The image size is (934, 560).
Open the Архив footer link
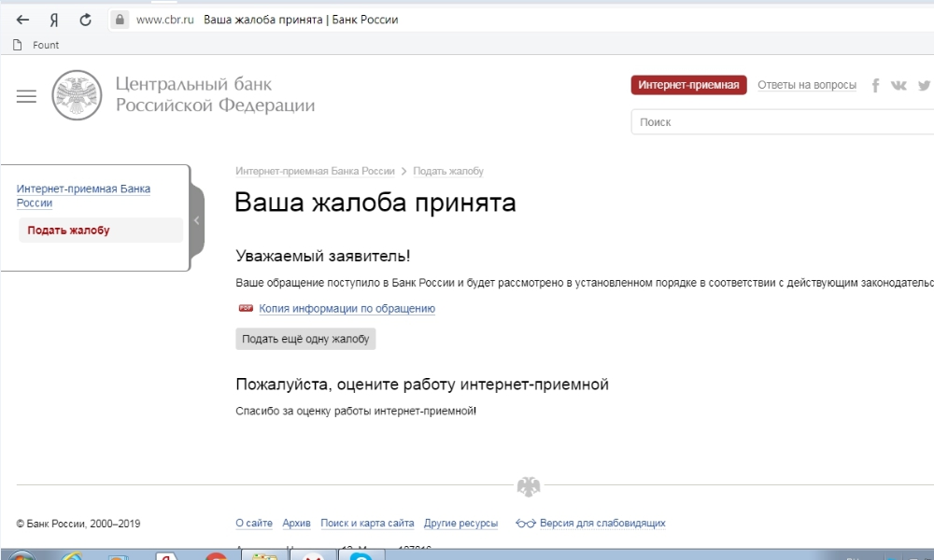coord(296,523)
